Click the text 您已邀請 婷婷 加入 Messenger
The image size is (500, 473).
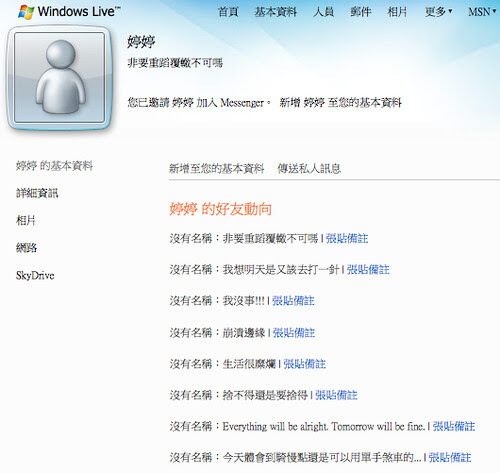tap(199, 102)
